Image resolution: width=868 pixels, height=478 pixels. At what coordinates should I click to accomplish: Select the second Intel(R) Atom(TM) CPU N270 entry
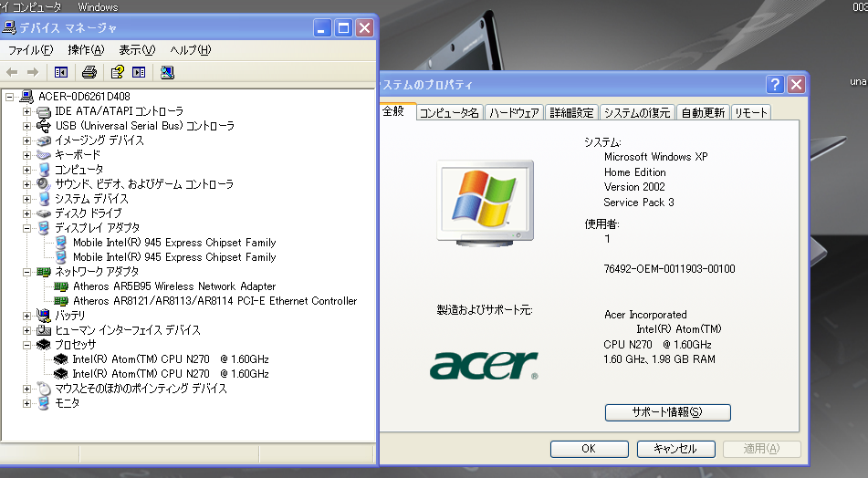[171, 374]
